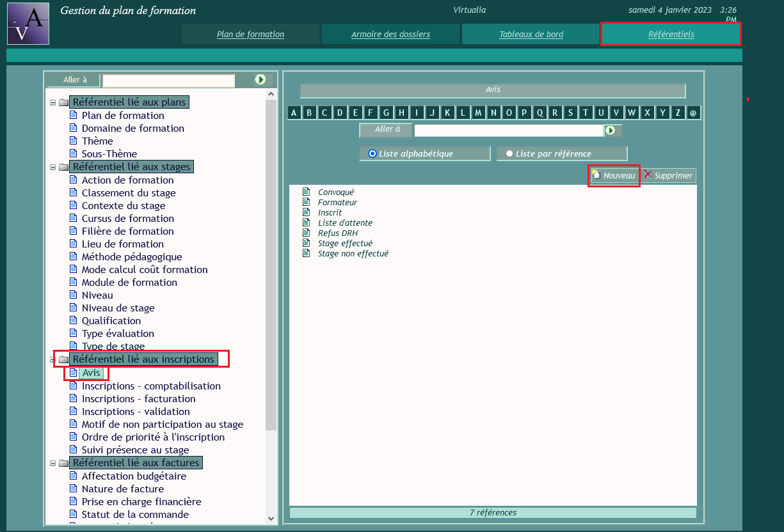Collapse Référentiel lié aux plans node
This screenshot has height=532, width=784.
point(53,102)
